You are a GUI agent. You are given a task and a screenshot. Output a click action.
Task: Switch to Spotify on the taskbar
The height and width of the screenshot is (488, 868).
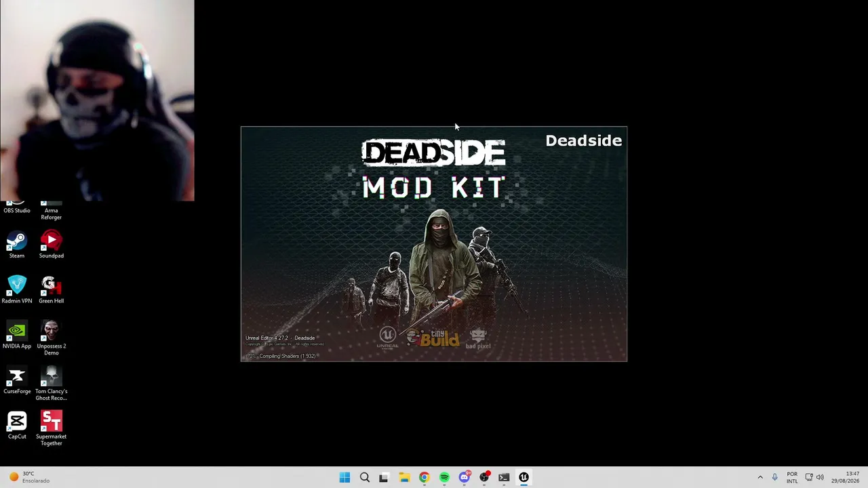(444, 477)
